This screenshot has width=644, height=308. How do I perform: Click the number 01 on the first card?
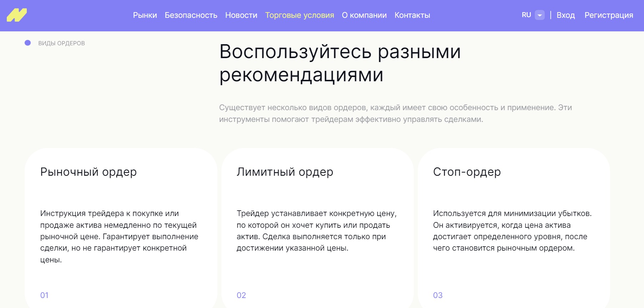(44, 295)
